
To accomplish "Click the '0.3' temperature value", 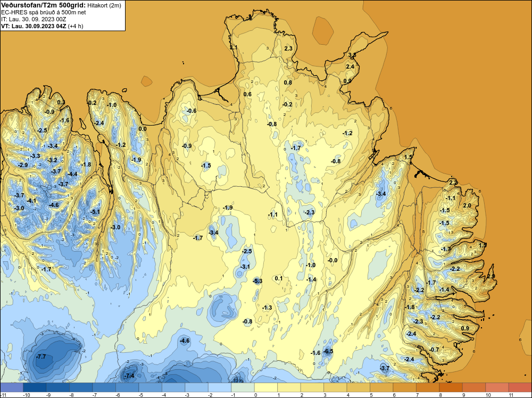I will [61, 102].
